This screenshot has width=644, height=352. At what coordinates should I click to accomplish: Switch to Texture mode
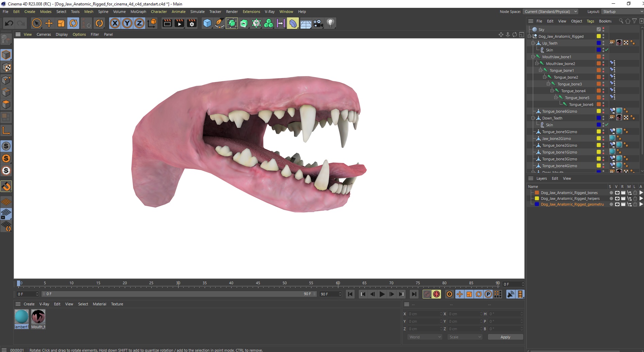[6, 67]
